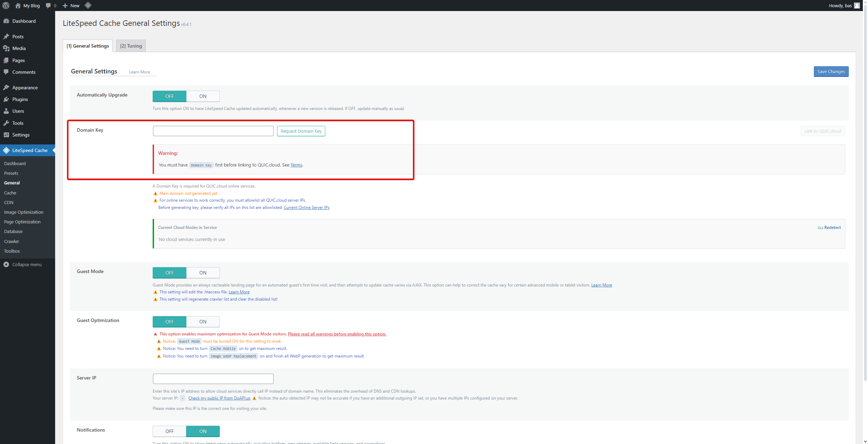Viewport: 868px width, 444px height.
Task: Open the LiteSpeed diamond icon in admin bar
Action: 88,6
